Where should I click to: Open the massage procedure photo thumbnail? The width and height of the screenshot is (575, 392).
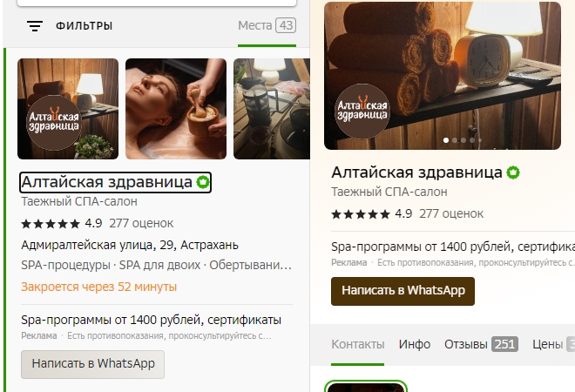176,109
